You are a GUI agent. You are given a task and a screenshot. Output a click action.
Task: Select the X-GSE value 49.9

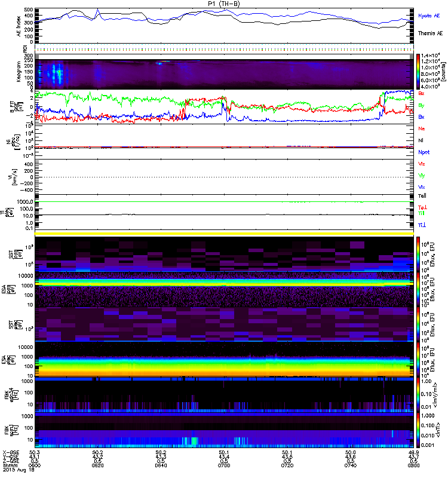coord(413,452)
